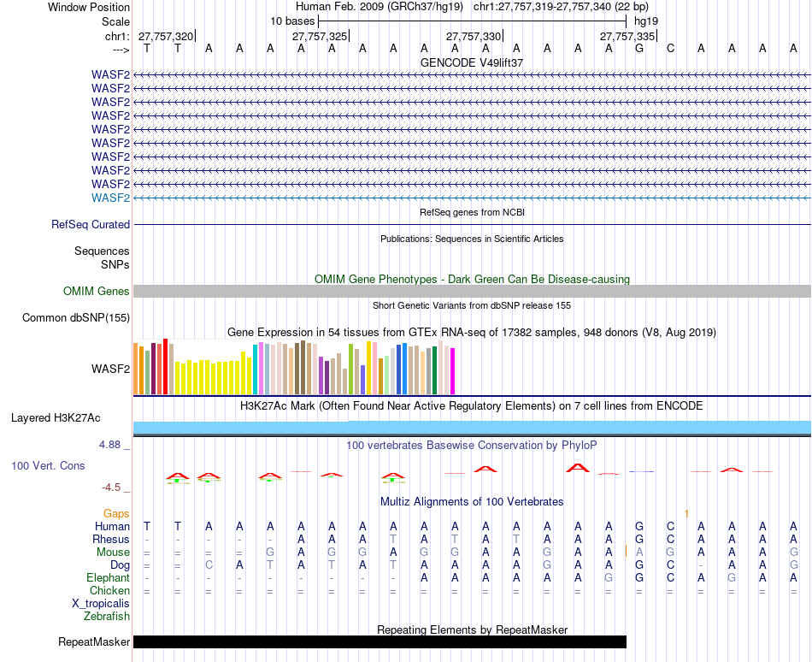Click the light blue H3K27Ac signal band
Screen dimensions: 812x662
[x=472, y=428]
